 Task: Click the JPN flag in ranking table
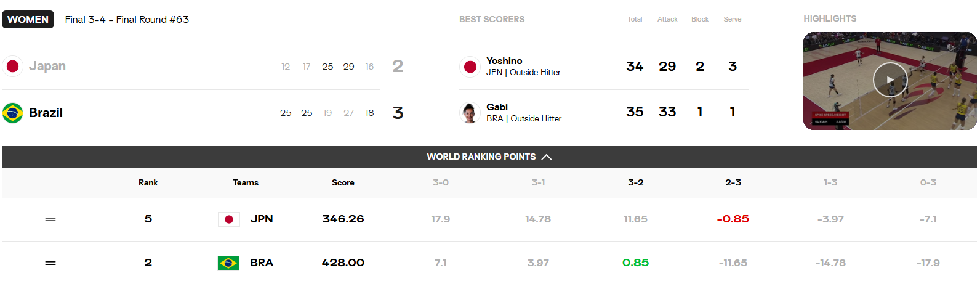pos(228,219)
